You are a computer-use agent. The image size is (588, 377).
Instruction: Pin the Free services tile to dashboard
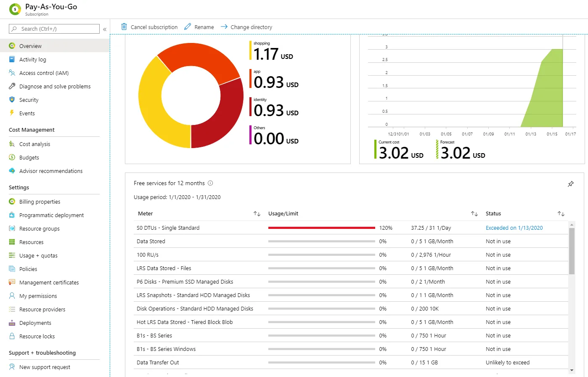[571, 184]
